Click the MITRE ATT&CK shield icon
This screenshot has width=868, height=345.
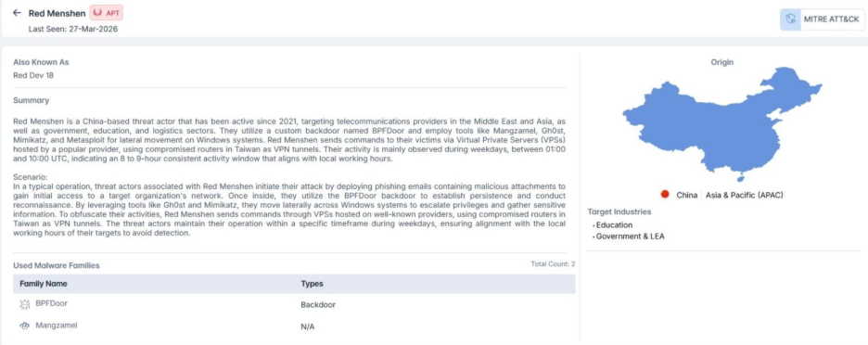(790, 19)
